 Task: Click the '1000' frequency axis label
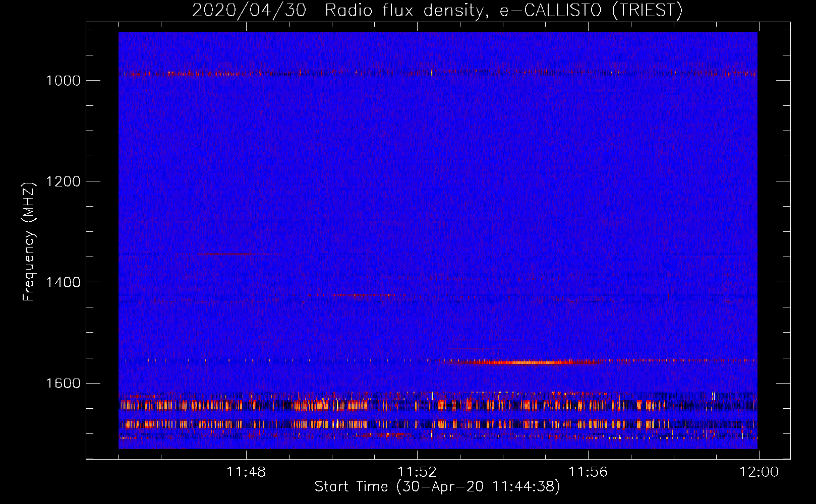[63, 81]
